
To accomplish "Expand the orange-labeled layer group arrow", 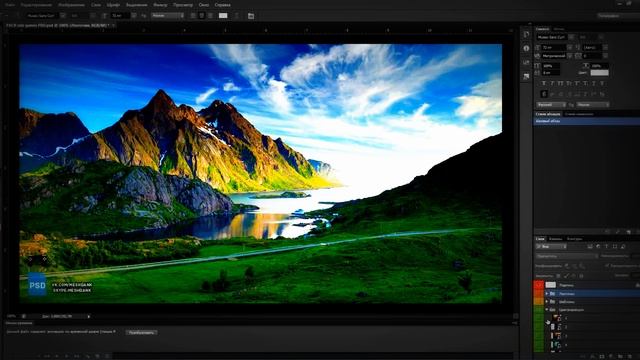I will pos(547,302).
